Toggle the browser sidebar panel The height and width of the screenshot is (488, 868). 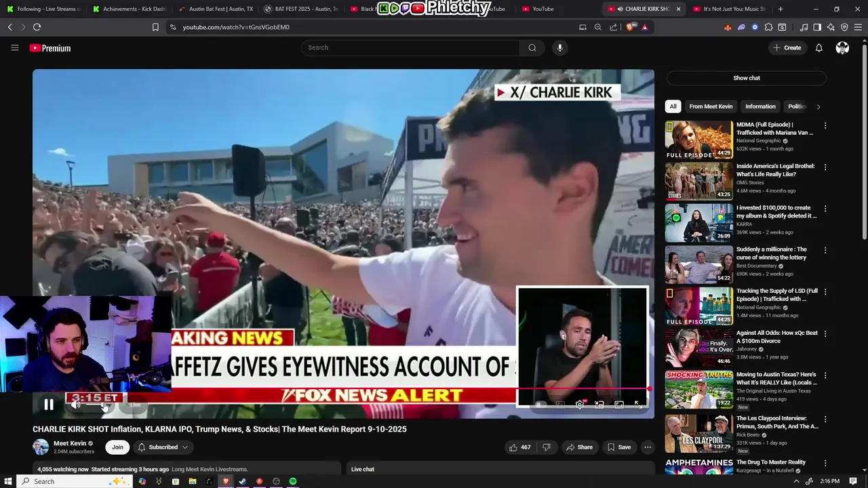click(817, 27)
